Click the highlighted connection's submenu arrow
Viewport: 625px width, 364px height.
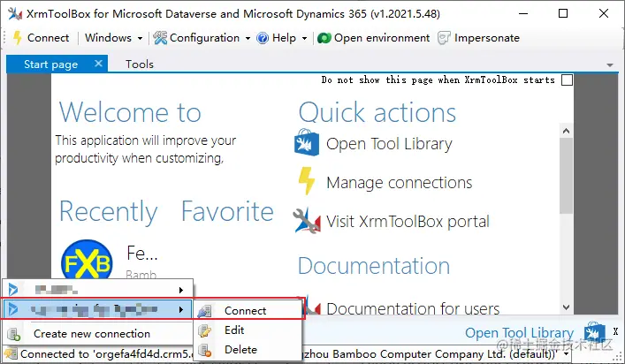[x=181, y=309]
